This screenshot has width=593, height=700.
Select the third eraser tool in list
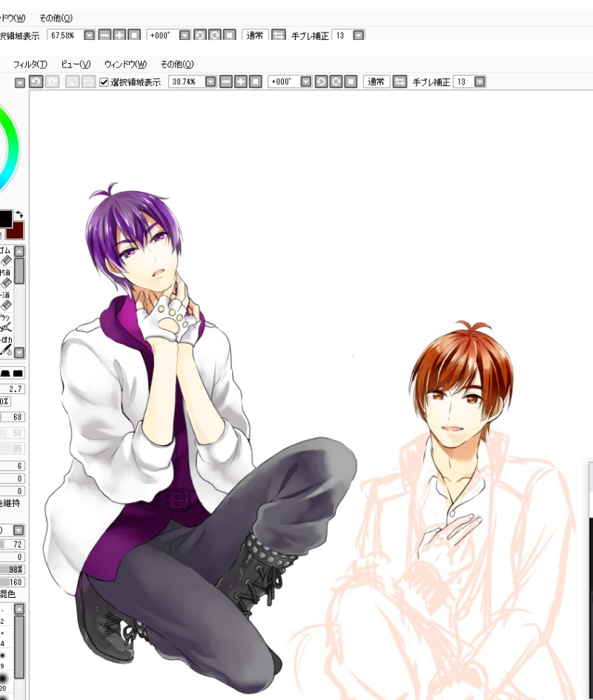tap(6, 301)
